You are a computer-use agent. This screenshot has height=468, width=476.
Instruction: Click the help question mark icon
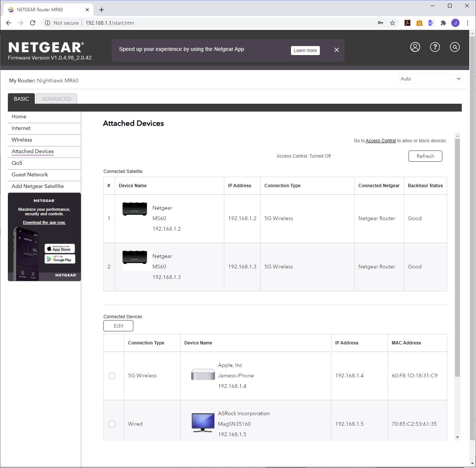coord(435,47)
